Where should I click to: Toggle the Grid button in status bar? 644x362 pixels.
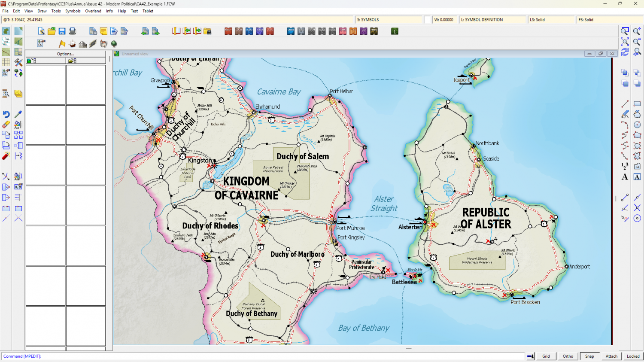pos(546,356)
